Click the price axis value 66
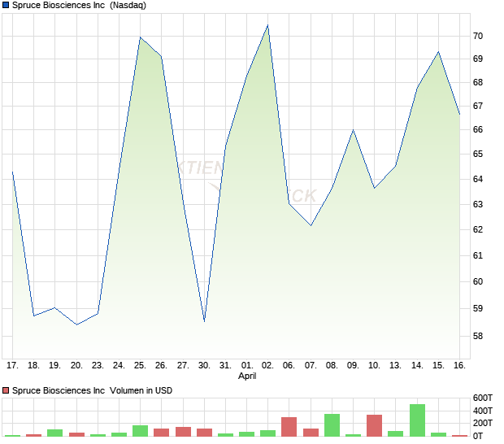Viewport: 504px width, 444px height. [478, 129]
